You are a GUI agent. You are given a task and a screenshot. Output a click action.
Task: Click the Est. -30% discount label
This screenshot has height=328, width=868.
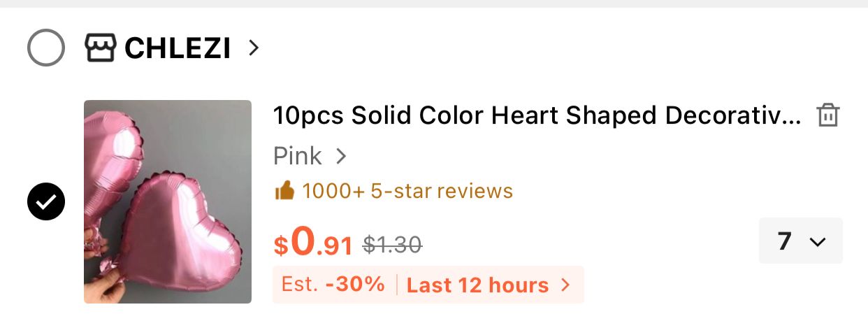point(333,285)
